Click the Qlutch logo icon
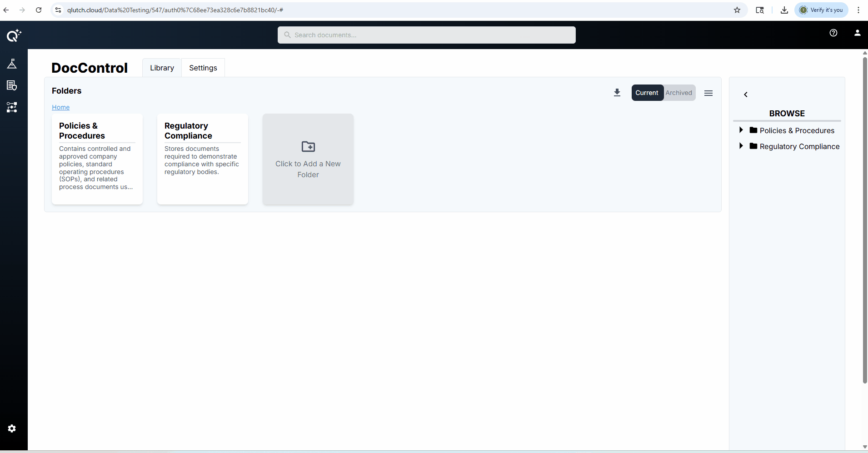This screenshot has width=868, height=453. tap(14, 35)
